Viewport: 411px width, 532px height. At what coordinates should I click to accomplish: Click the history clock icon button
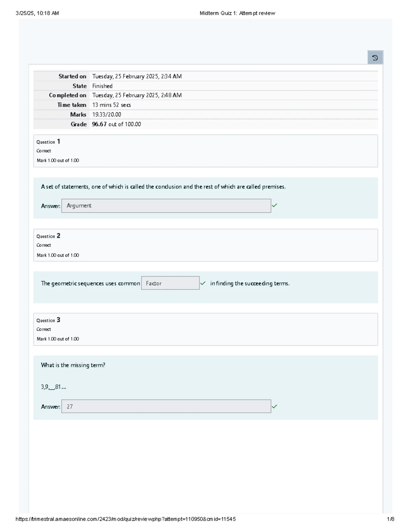[x=375, y=58]
